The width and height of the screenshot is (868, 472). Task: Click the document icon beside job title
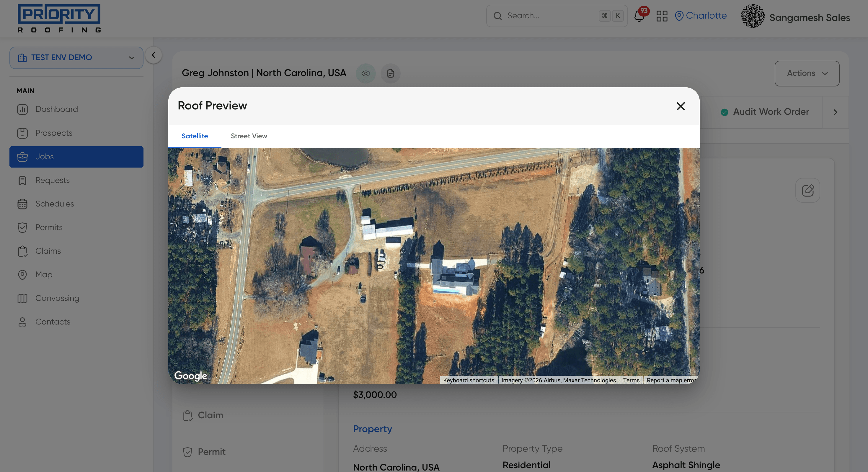pos(391,73)
